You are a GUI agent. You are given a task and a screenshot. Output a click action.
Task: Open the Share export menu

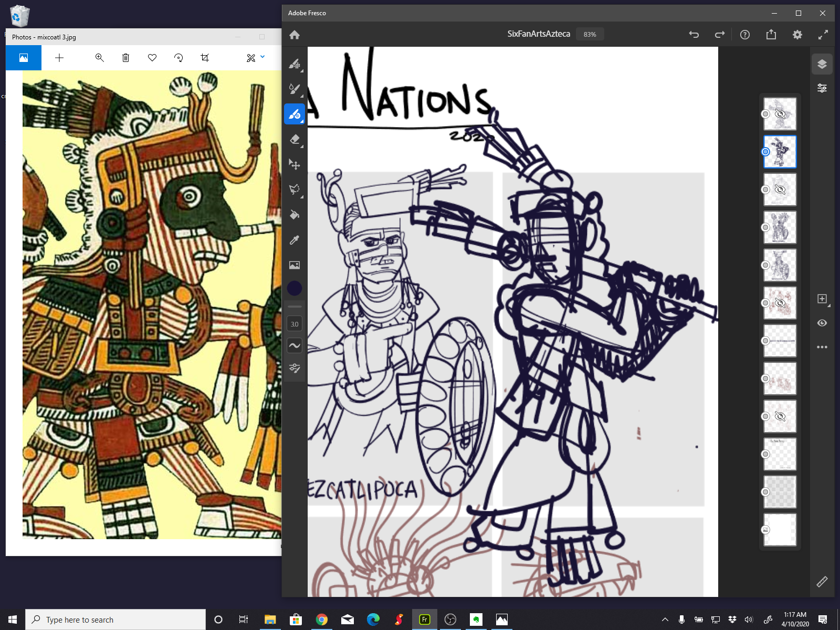(x=771, y=35)
